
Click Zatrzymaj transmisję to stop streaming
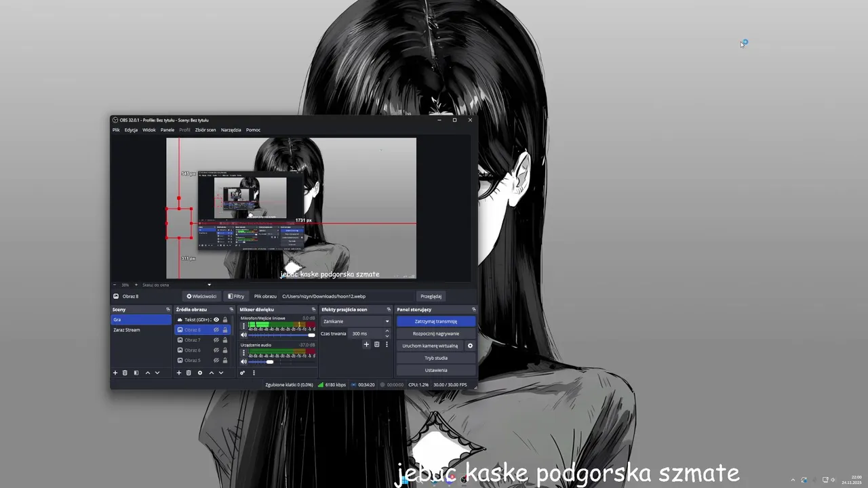436,321
